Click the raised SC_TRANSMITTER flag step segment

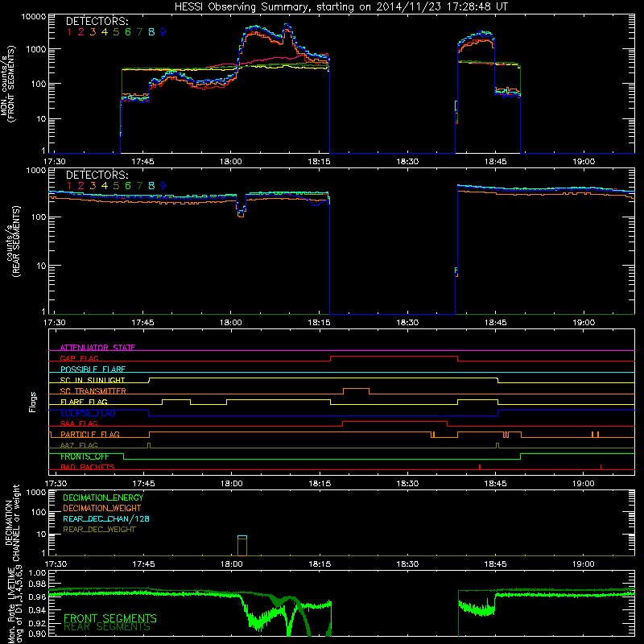pos(356,389)
